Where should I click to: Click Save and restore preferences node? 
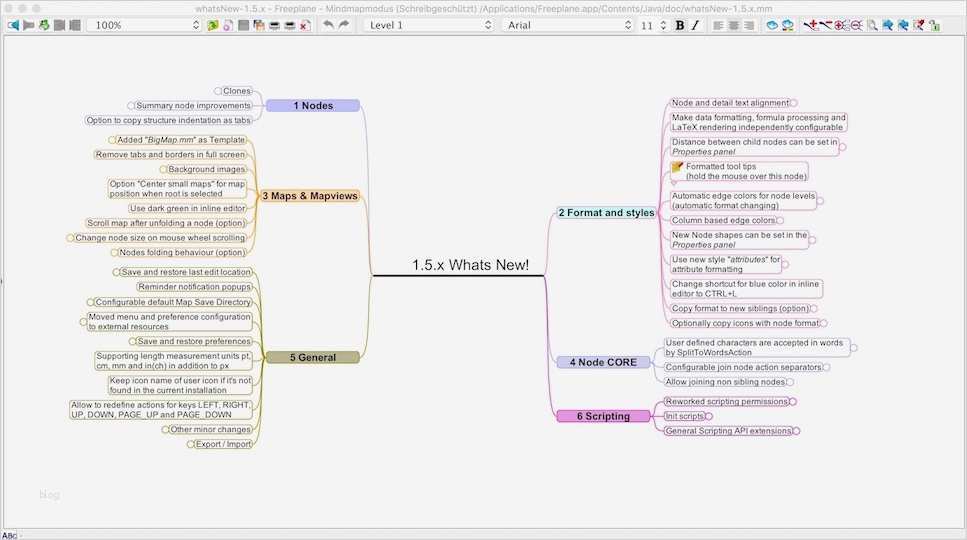(x=194, y=342)
